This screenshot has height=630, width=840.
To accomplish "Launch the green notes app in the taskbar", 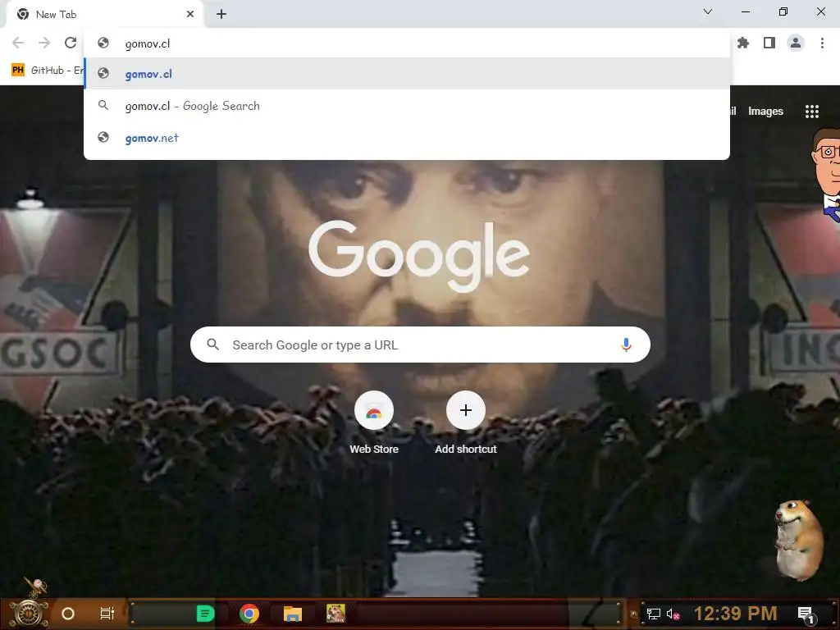I will point(205,614).
